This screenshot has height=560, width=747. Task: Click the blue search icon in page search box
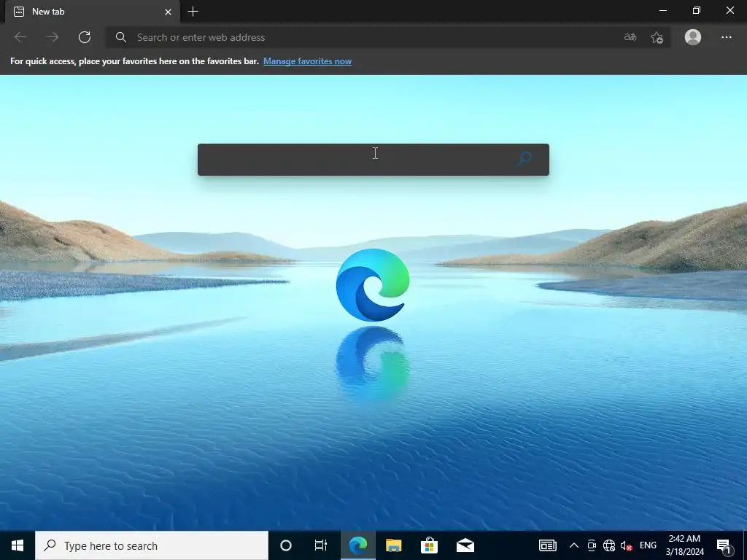524,159
